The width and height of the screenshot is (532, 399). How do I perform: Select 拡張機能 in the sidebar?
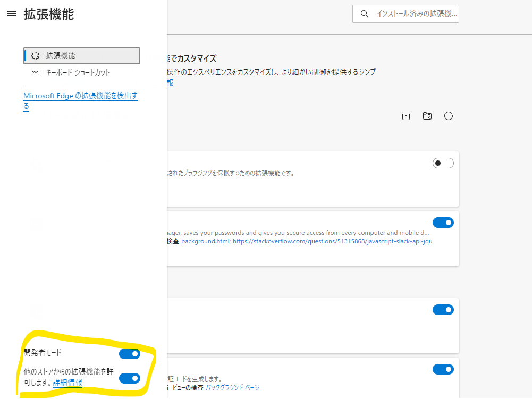(82, 56)
